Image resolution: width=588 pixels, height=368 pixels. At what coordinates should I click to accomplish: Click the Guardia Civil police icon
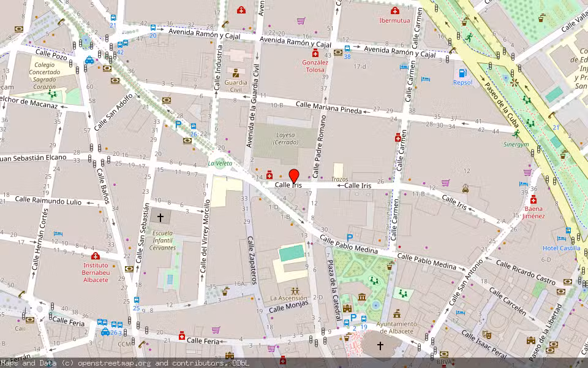tap(235, 73)
